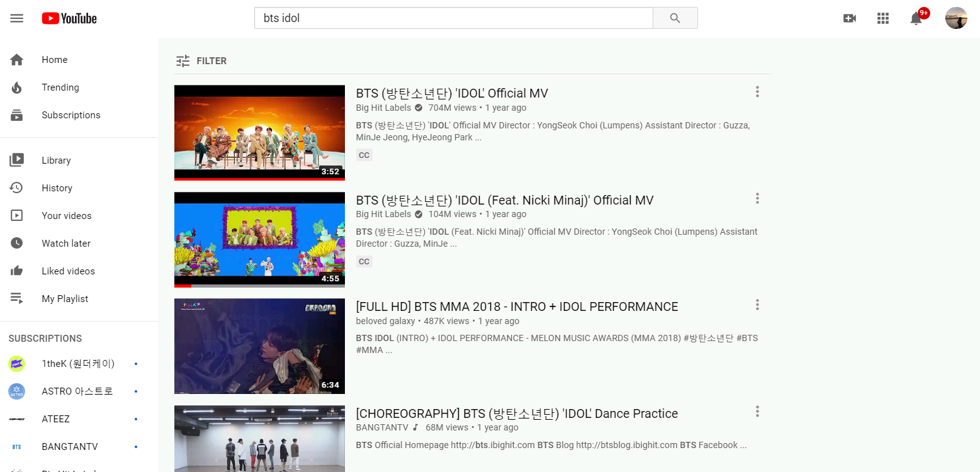Viewport: 980px width, 472px height.
Task: Open 1theK (원더케이) subscription
Action: point(79,364)
